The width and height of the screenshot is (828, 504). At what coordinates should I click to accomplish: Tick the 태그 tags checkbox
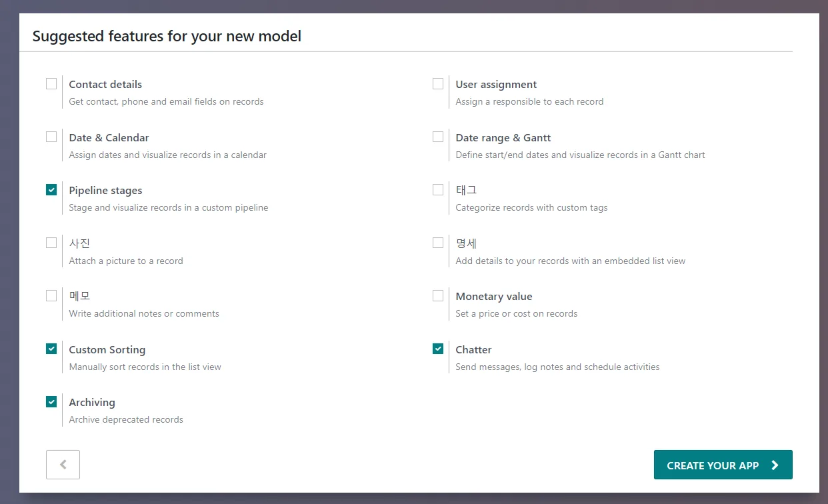point(438,190)
